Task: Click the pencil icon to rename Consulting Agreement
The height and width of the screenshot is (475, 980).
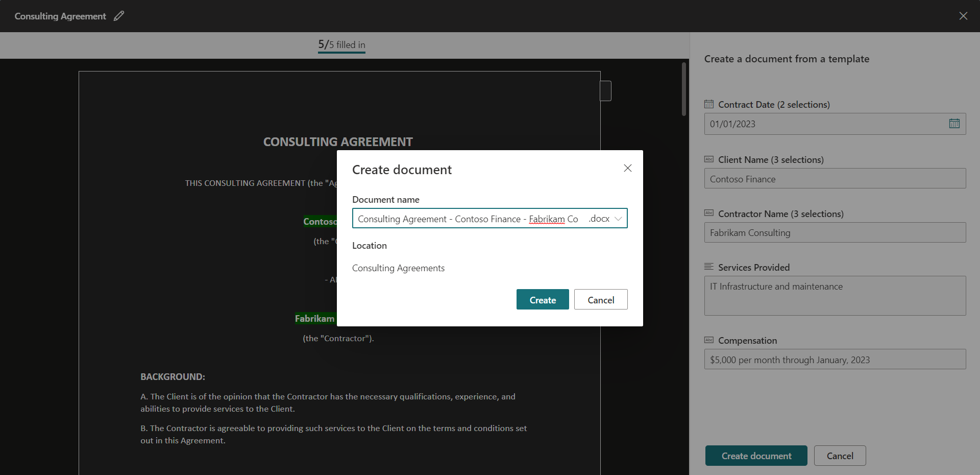Action: [119, 16]
